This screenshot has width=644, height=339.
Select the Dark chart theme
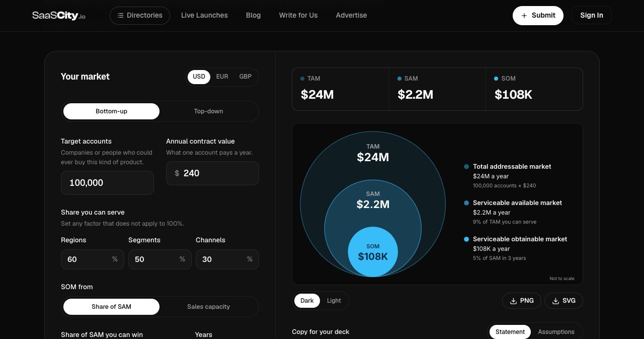tap(307, 301)
